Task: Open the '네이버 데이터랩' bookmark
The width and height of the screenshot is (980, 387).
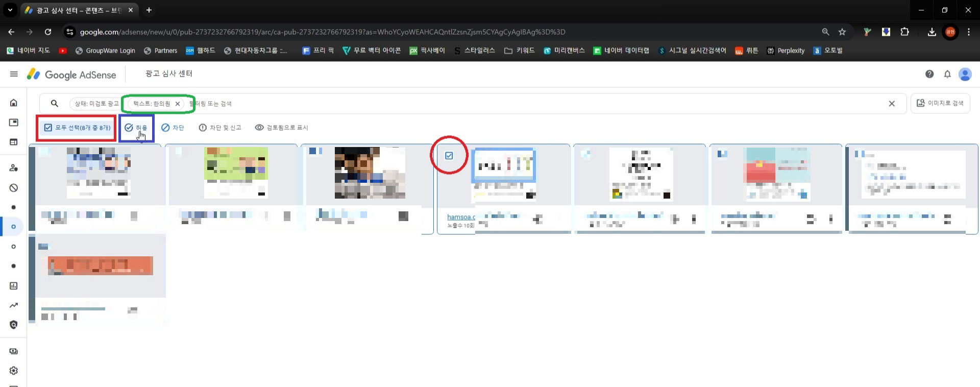Action: pyautogui.click(x=621, y=51)
